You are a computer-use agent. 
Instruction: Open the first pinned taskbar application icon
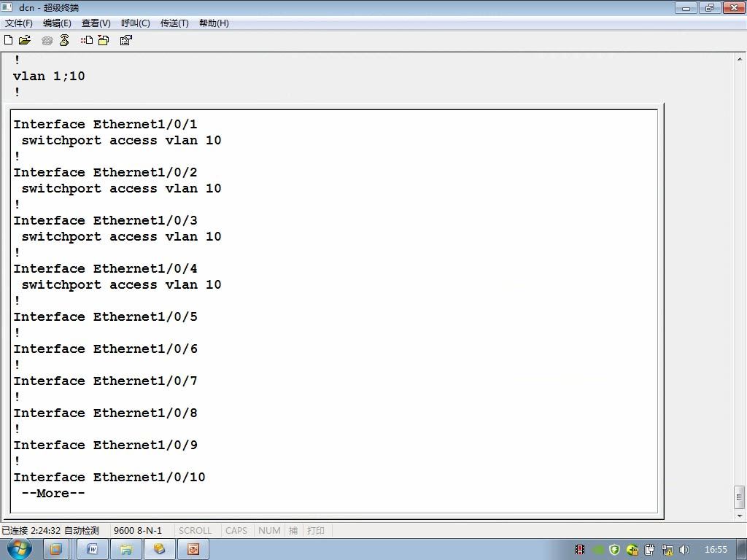pos(55,549)
